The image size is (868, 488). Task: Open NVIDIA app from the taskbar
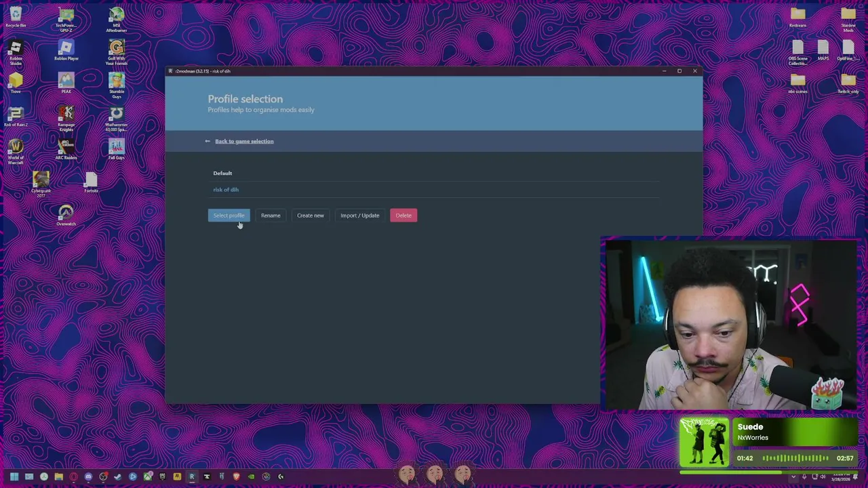(x=251, y=476)
